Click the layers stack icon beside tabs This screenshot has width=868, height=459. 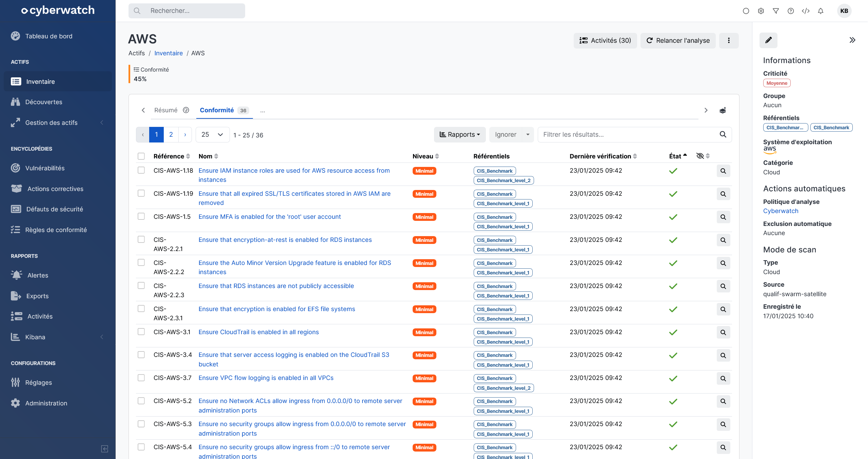(x=723, y=110)
